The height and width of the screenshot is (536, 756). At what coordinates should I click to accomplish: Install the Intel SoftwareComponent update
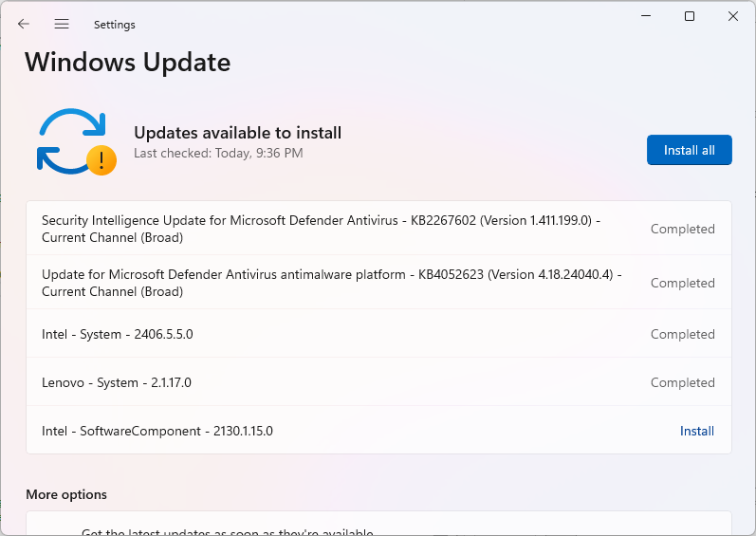696,431
